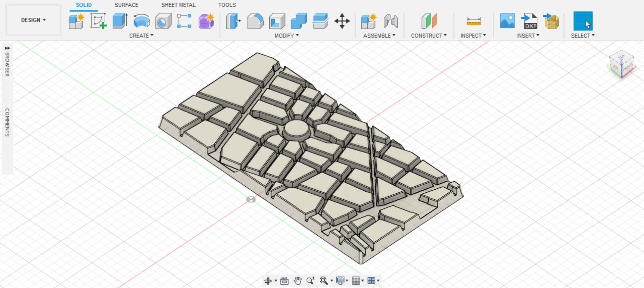This screenshot has width=644, height=288.
Task: Click the Insert Mesh icon
Action: pos(551,21)
